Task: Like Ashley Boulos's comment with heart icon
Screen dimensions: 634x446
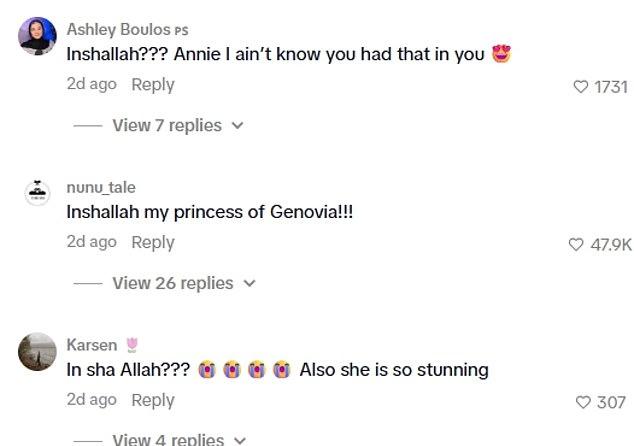Action: [x=581, y=87]
